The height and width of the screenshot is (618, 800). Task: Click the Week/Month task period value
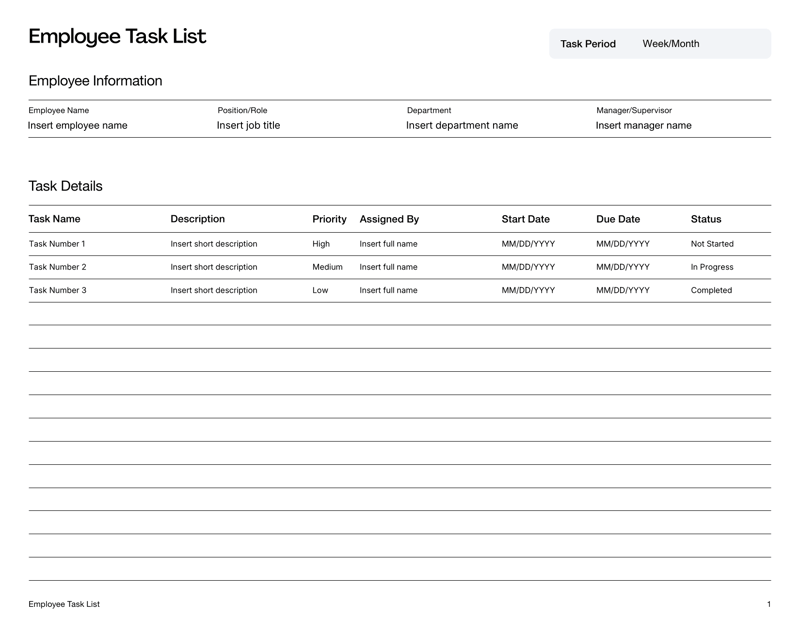tap(669, 43)
